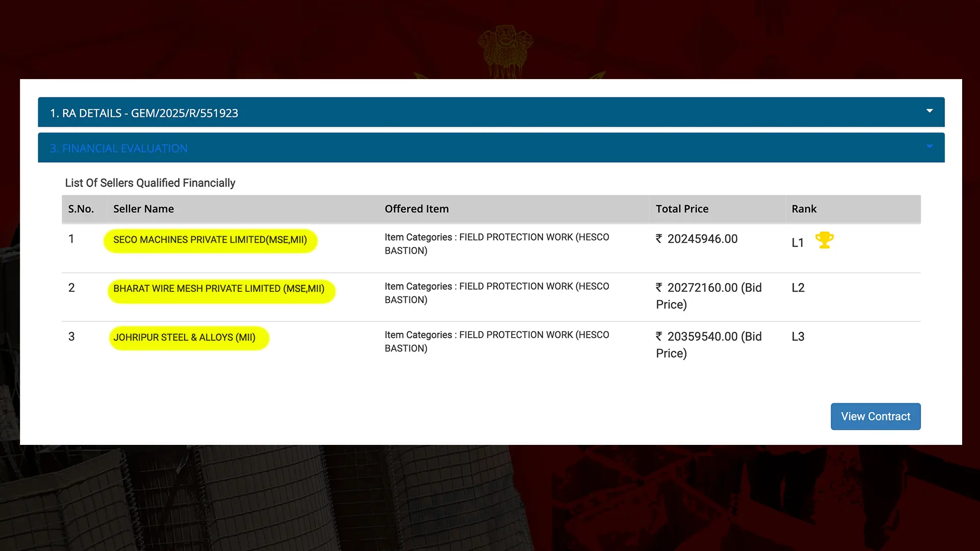Click the L1 trophy icon
This screenshot has width=980, height=551.
tap(824, 240)
